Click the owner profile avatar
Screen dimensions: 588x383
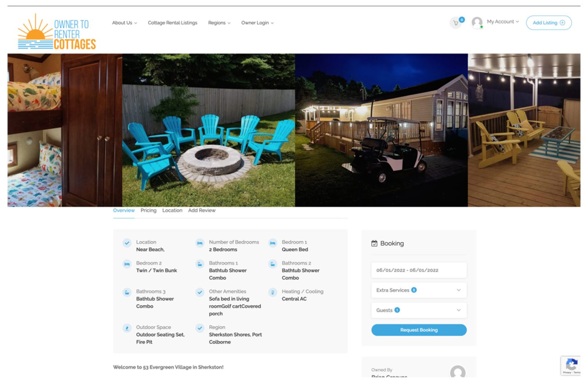457,372
